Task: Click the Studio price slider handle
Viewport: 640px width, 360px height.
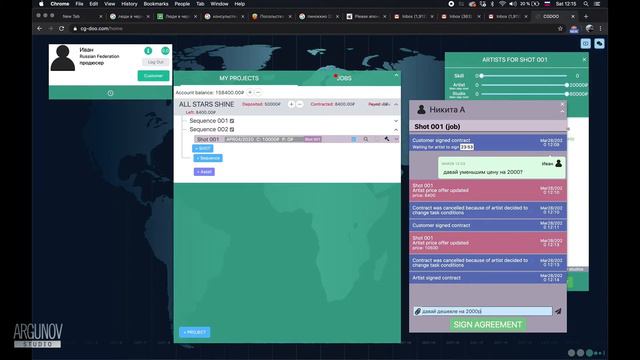Action: coord(567,94)
